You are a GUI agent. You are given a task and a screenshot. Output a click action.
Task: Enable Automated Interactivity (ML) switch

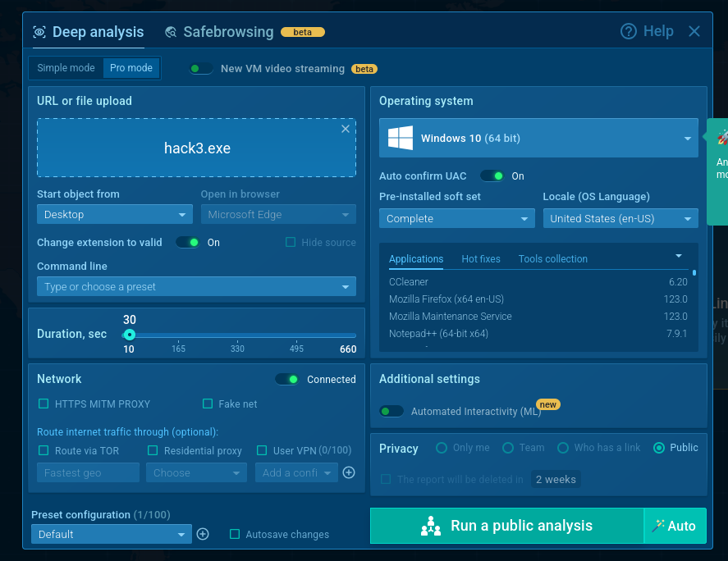pos(391,411)
